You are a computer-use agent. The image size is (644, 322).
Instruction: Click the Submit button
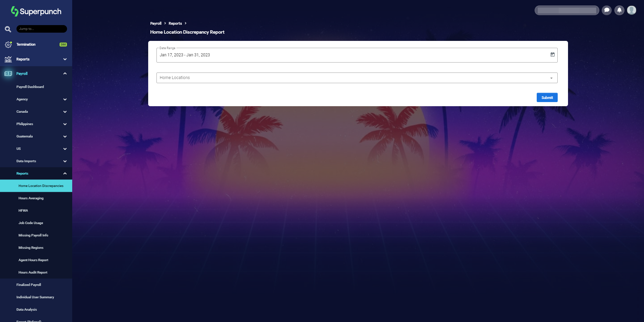(547, 97)
